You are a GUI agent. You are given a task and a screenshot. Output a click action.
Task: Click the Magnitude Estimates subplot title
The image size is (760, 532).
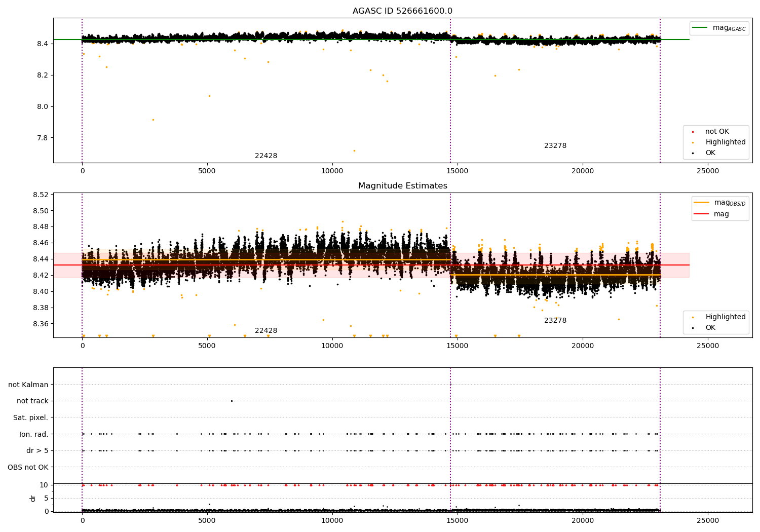click(x=402, y=186)
